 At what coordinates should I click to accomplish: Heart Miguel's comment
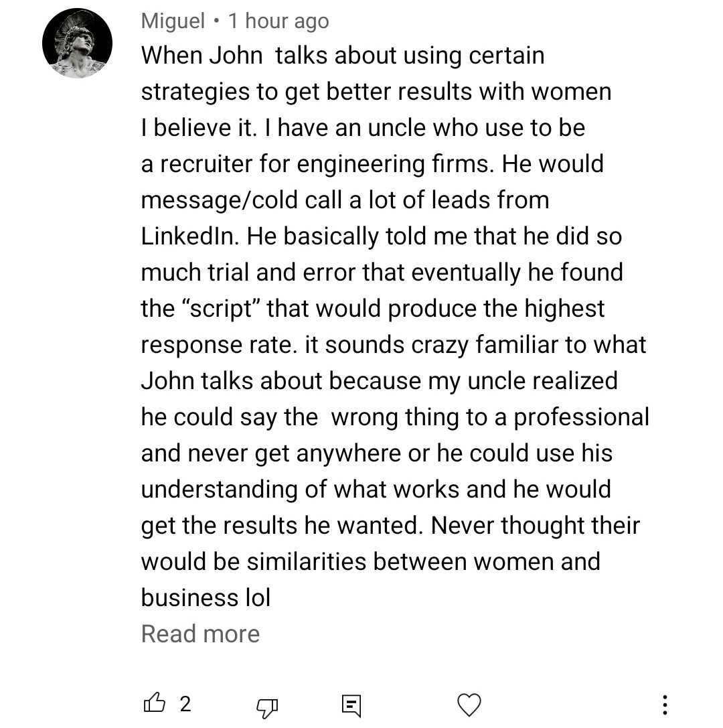[469, 705]
